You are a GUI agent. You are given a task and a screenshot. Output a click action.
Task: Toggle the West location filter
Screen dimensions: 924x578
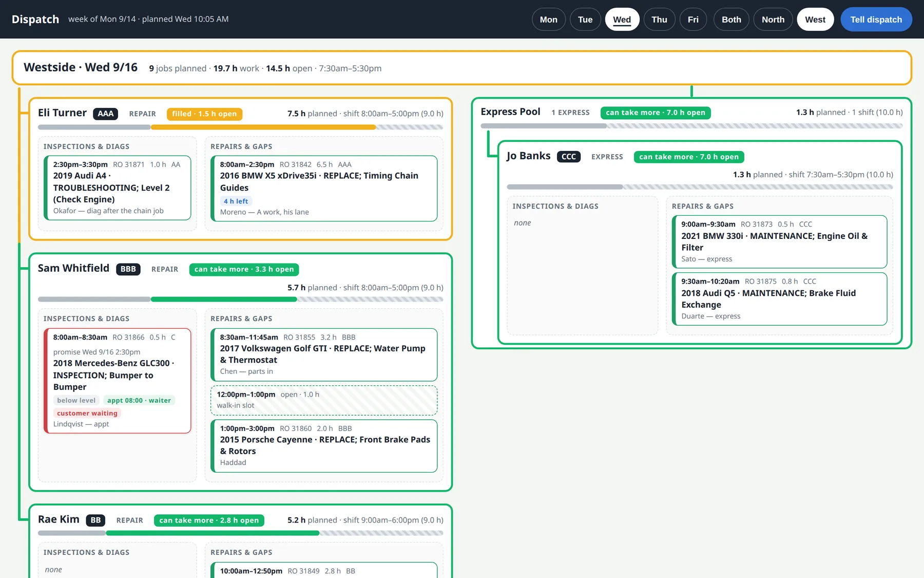[815, 20]
